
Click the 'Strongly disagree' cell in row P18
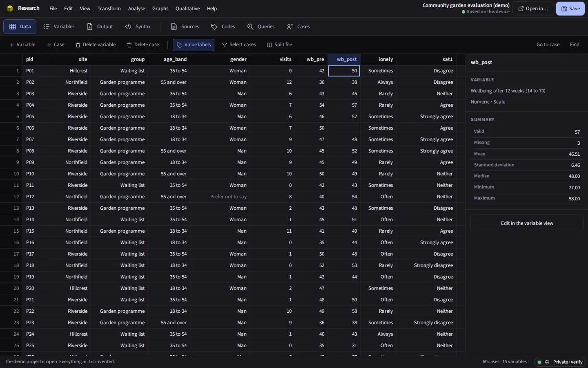(x=427, y=266)
